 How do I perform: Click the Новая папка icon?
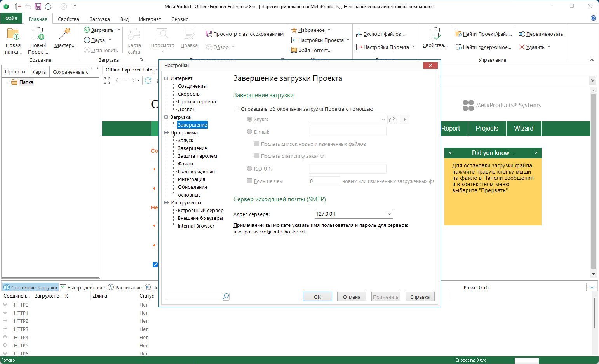click(13, 34)
